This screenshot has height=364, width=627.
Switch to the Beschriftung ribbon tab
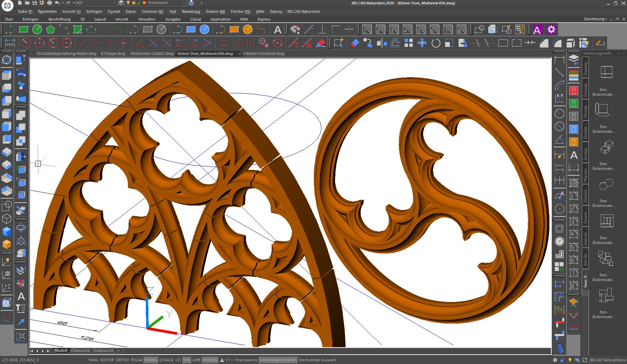(59, 19)
